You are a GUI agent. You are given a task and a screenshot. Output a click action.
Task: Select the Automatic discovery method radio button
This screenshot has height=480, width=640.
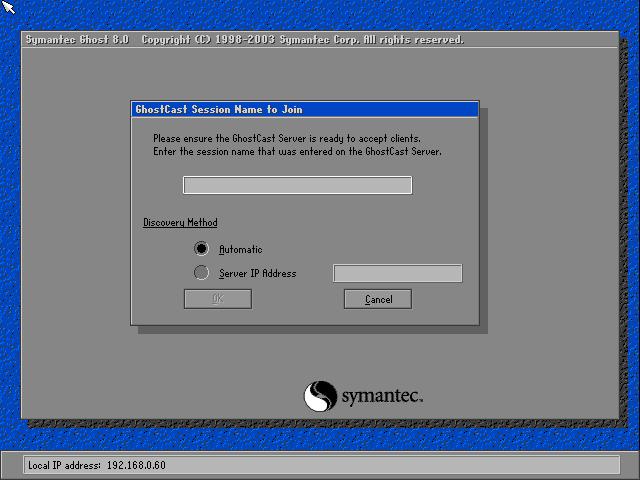(201, 249)
